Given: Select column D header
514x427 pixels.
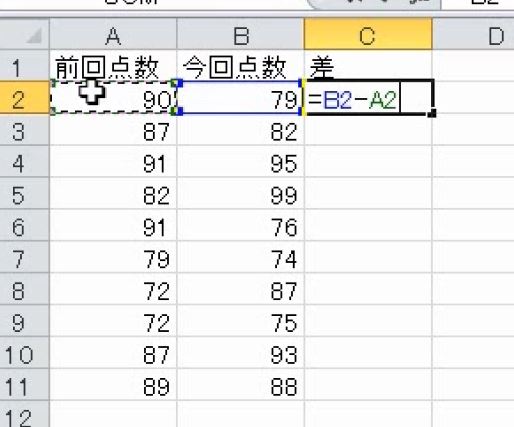Looking at the screenshot, I should tap(473, 34).
